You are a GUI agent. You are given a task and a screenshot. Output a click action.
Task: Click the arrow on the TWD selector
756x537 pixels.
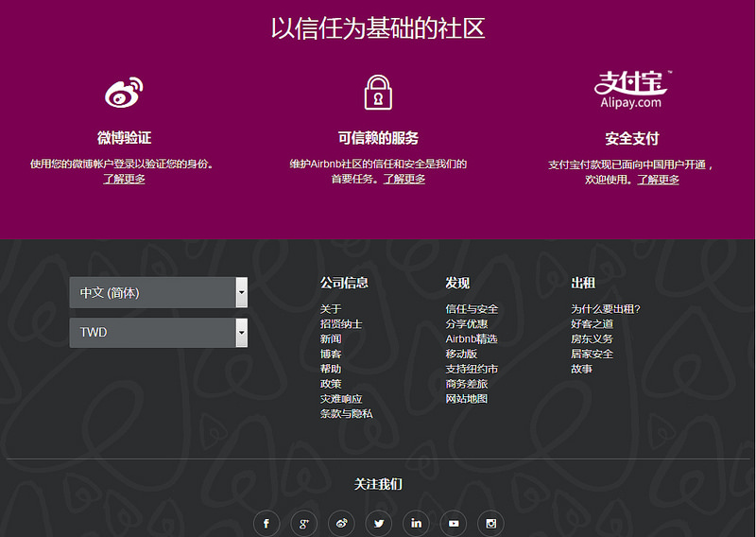coord(242,333)
